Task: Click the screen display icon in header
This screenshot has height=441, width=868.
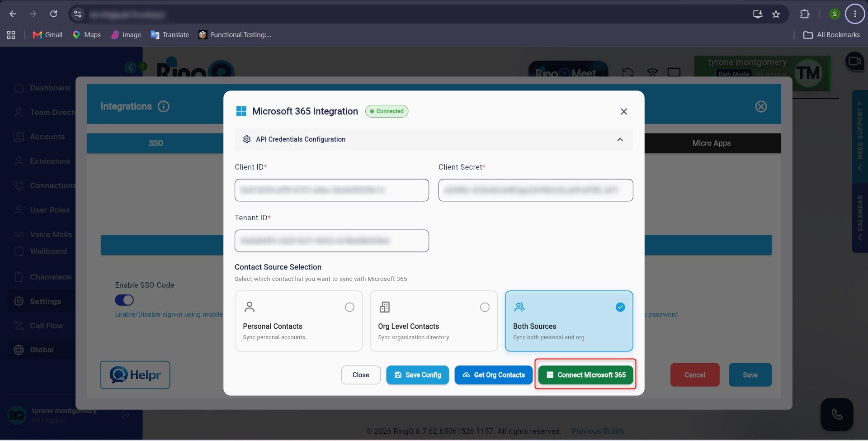Action: click(674, 72)
